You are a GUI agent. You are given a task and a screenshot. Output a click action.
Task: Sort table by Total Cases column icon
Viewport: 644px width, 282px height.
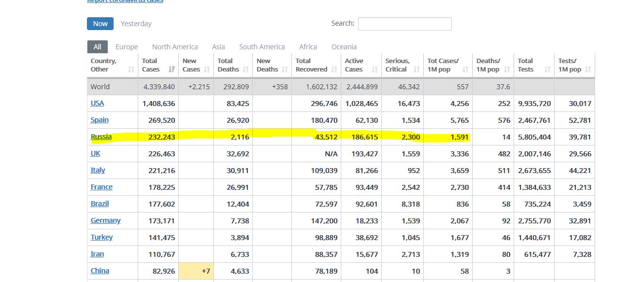point(172,70)
